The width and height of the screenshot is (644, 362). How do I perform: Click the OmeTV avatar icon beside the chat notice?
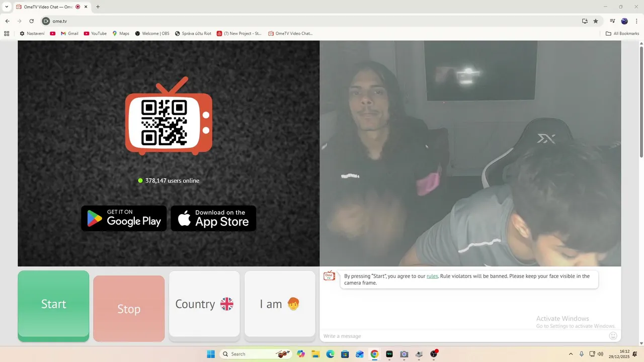point(329,276)
